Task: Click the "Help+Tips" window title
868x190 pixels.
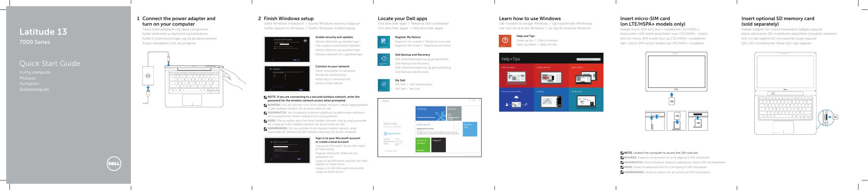Action: tap(511, 59)
